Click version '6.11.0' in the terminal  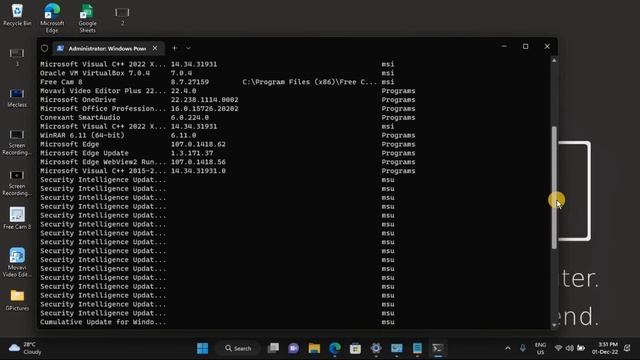tap(183, 135)
